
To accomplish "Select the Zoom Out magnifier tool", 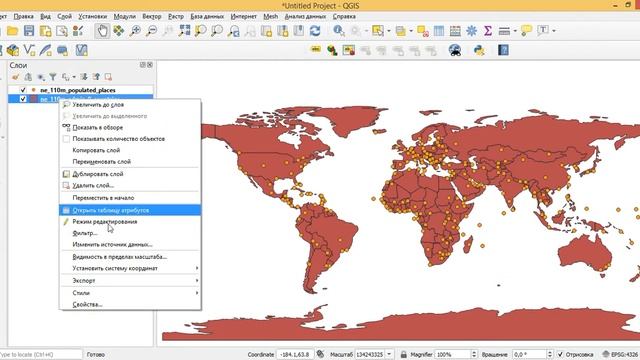I will tap(151, 31).
